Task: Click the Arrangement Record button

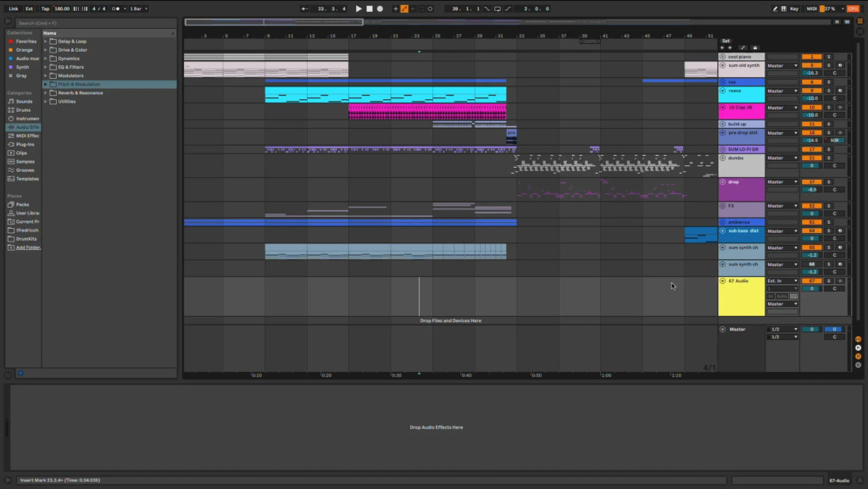Action: [x=380, y=8]
